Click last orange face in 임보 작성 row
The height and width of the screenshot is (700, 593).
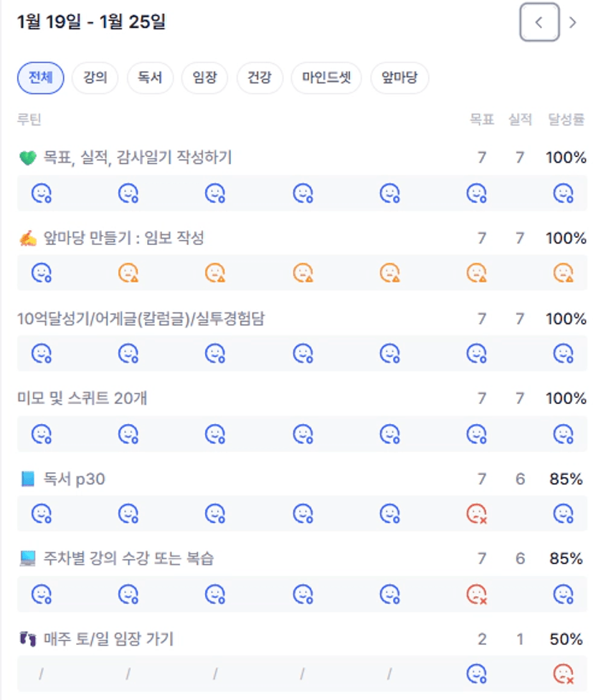click(x=563, y=273)
